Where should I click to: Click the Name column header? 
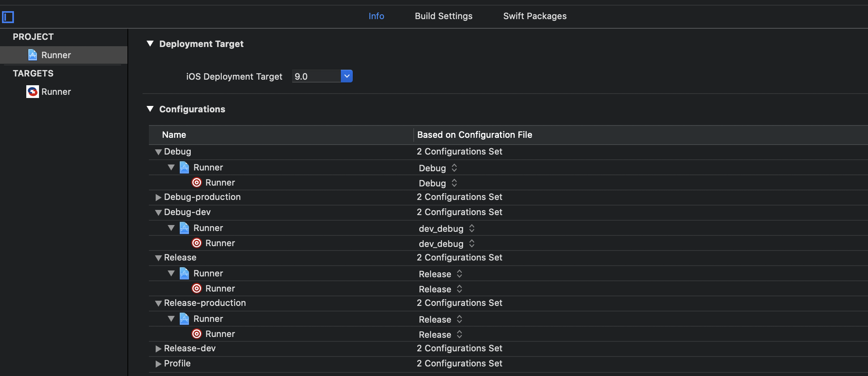(174, 135)
